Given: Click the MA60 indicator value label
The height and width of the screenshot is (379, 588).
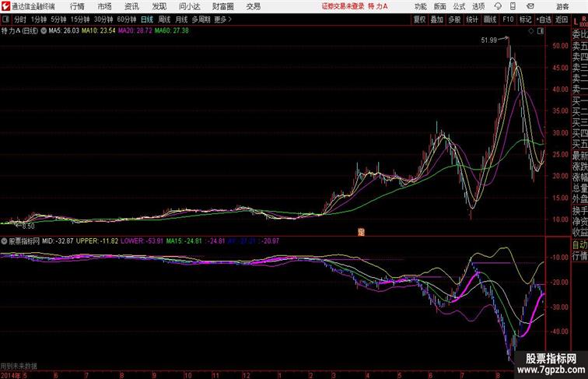Looking at the screenshot, I should pos(172,31).
